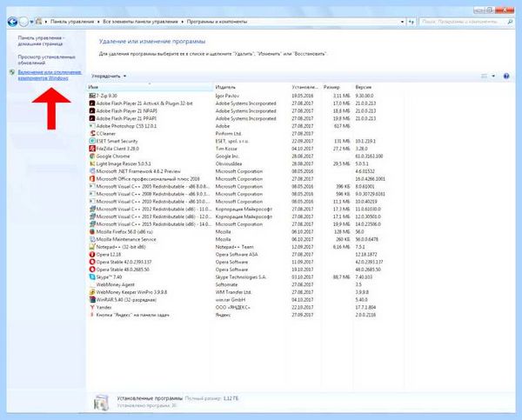
Task: Click the Adobe Flash Player 21 PPAPI icon
Action: [92, 118]
